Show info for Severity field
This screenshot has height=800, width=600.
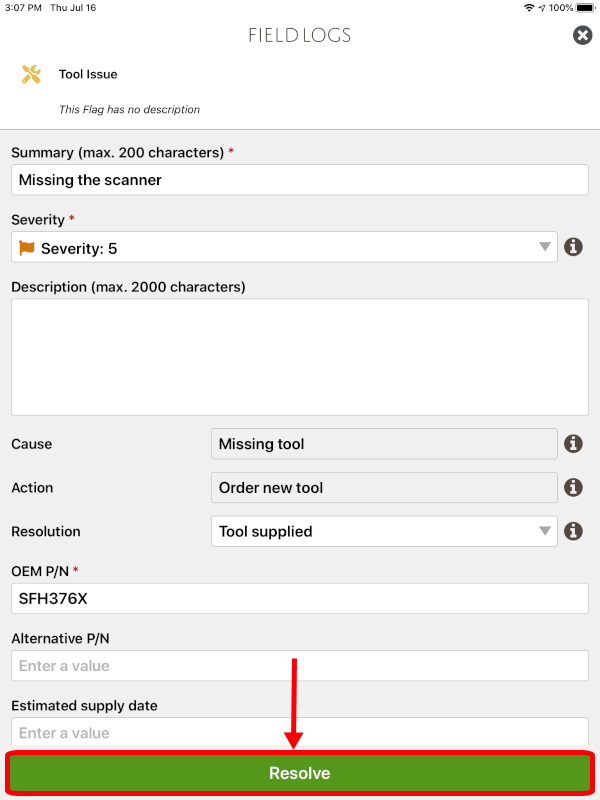point(574,247)
